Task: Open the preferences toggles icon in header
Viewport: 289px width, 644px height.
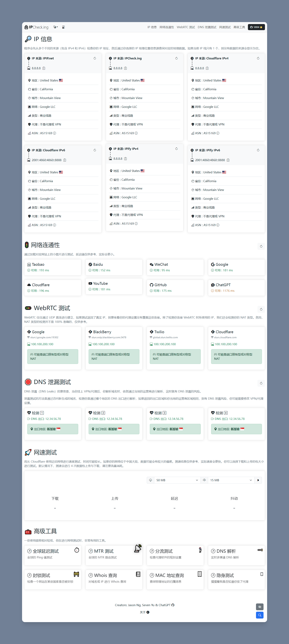Action: tap(64, 27)
